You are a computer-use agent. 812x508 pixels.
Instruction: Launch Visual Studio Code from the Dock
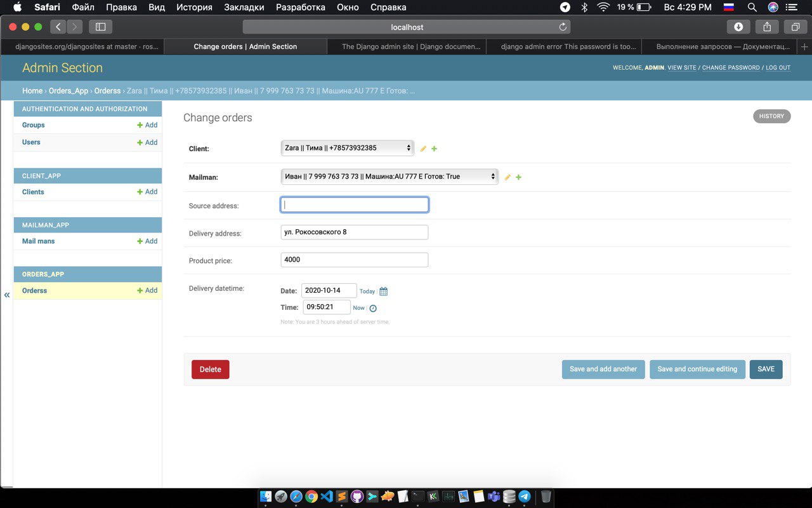click(327, 497)
